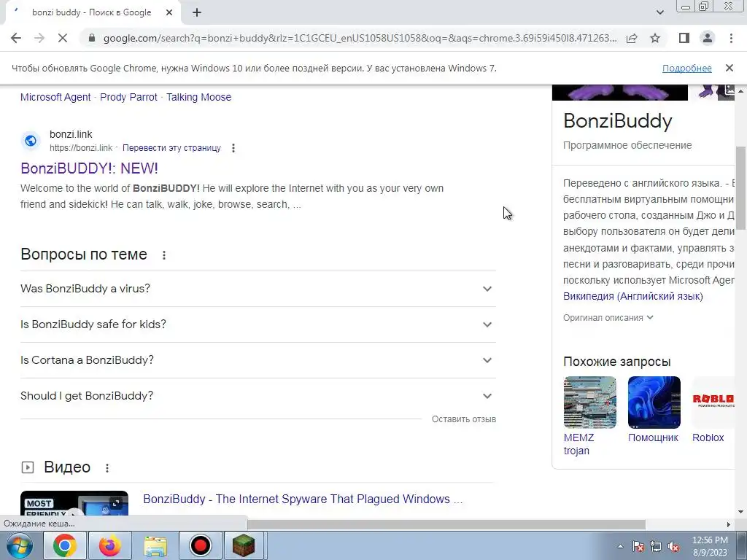Stop loading the page

coord(63,38)
